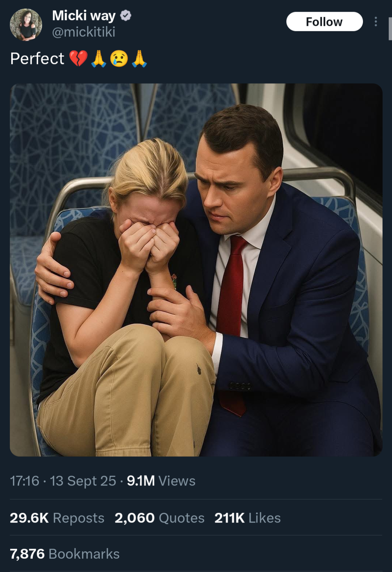Click the Micki way display name
Screen dimensions: 392x572
click(84, 16)
